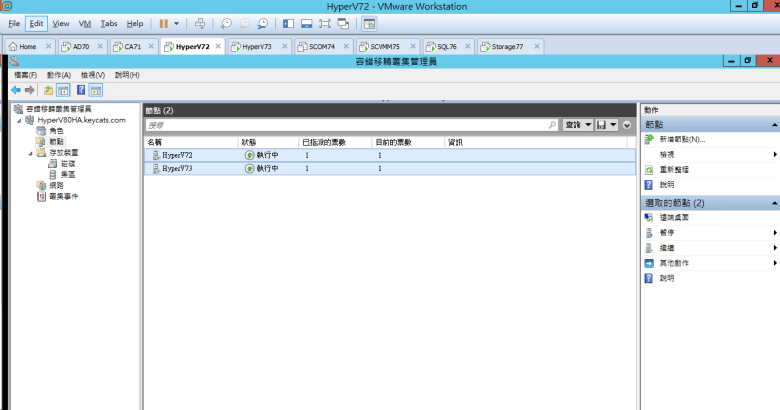Open the 查詢 query dropdown

(577, 125)
